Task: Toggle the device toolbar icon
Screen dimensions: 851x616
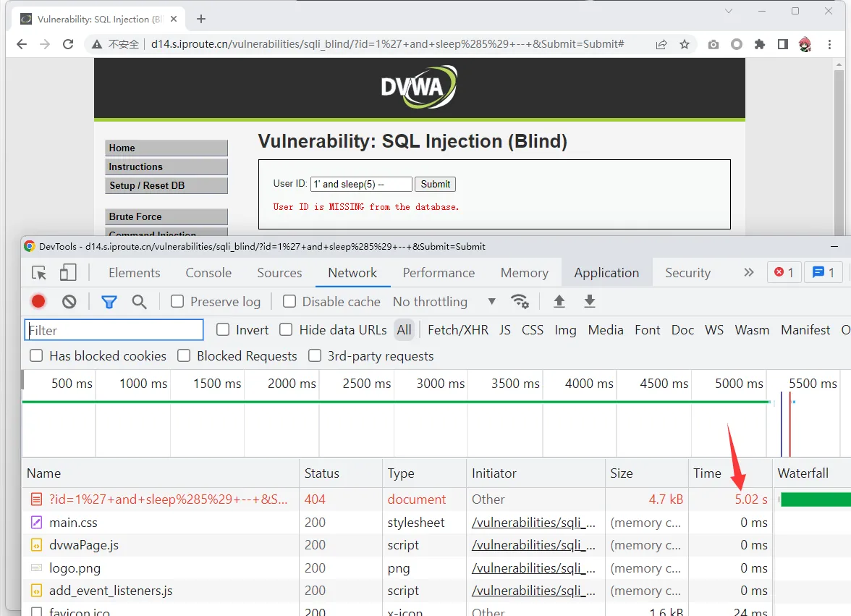Action: point(68,273)
